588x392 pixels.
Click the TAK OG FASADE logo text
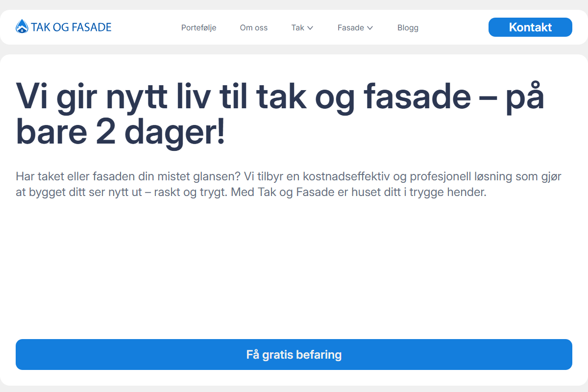tap(72, 27)
